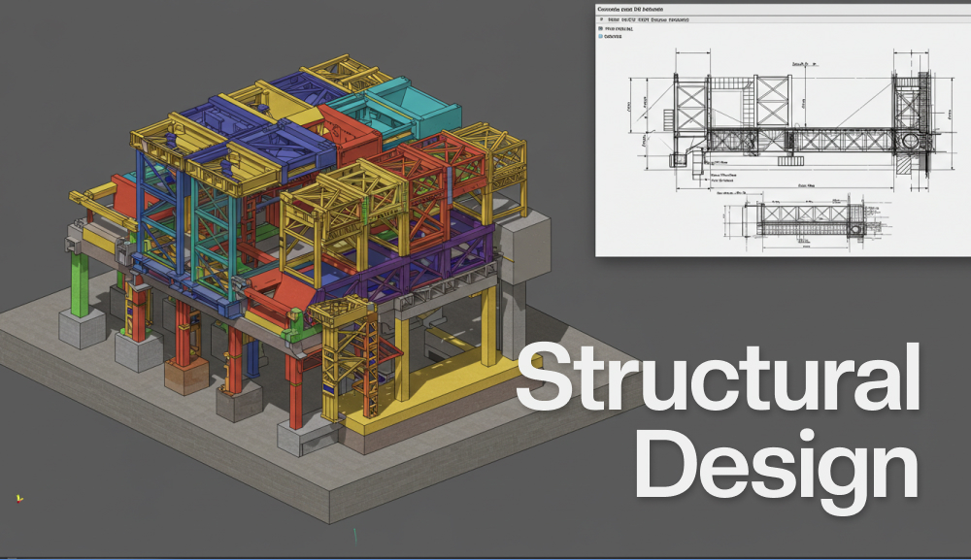Toggle the small square control in the panel header row
971x560 pixels.
602,18
